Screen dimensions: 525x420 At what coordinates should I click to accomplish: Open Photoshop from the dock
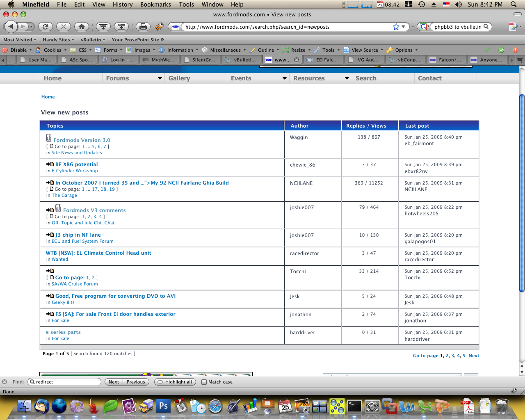click(164, 406)
